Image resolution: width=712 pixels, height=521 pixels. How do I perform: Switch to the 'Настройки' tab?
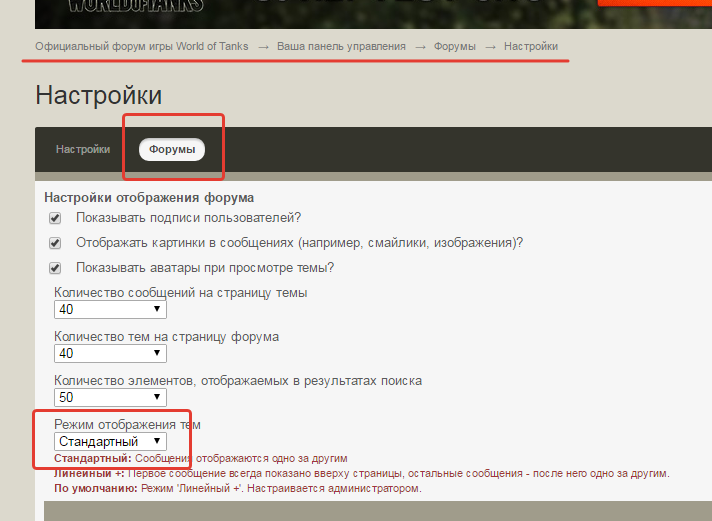coord(83,149)
